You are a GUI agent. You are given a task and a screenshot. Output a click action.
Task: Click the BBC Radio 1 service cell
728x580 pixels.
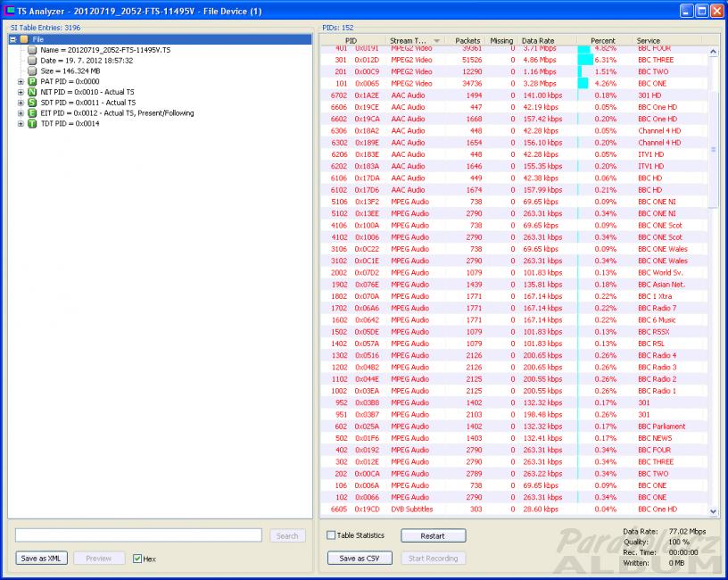(657, 391)
